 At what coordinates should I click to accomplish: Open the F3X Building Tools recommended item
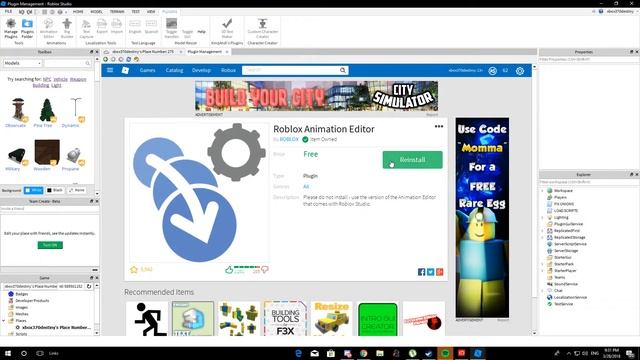285,319
